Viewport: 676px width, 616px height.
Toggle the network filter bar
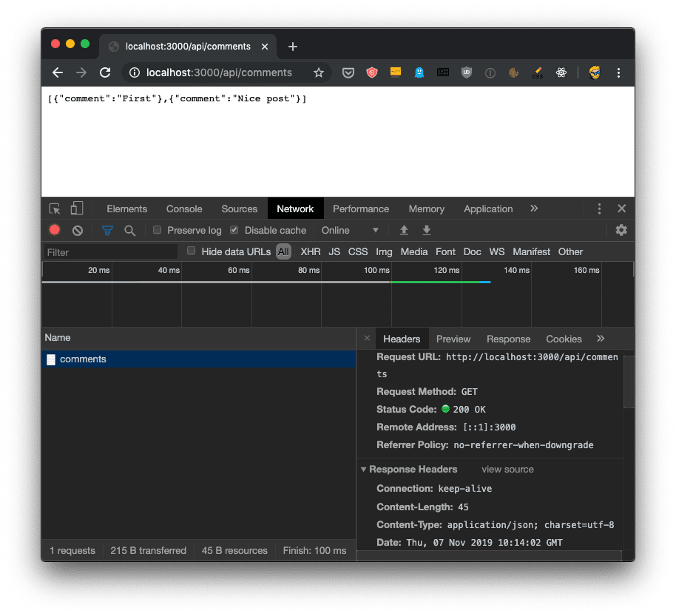point(108,230)
